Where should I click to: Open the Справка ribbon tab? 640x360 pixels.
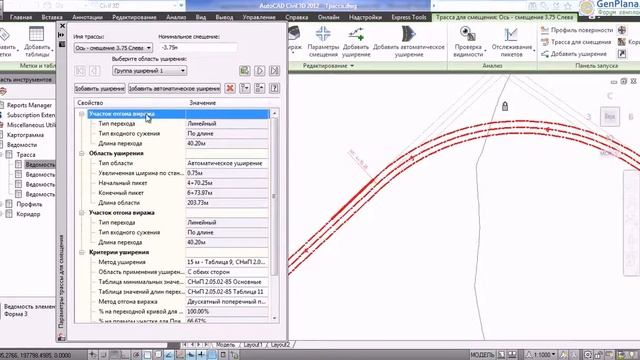click(x=297, y=17)
